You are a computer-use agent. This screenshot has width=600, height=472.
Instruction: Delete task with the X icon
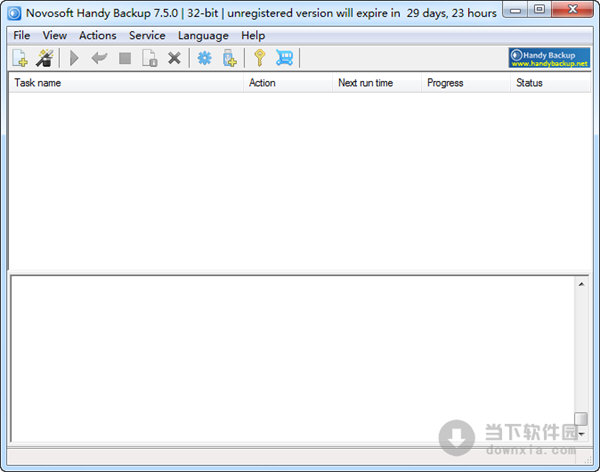coord(174,58)
